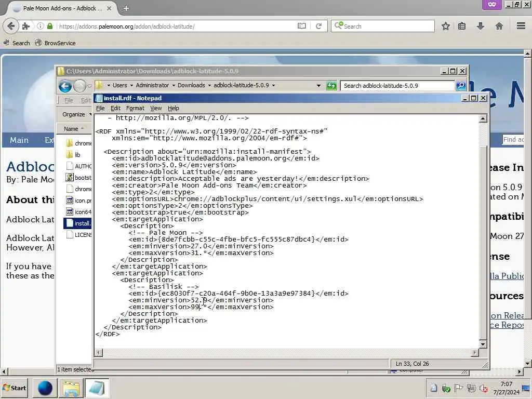
Task: Click the Notepad horizontal scroll left arrow
Action: (98, 353)
